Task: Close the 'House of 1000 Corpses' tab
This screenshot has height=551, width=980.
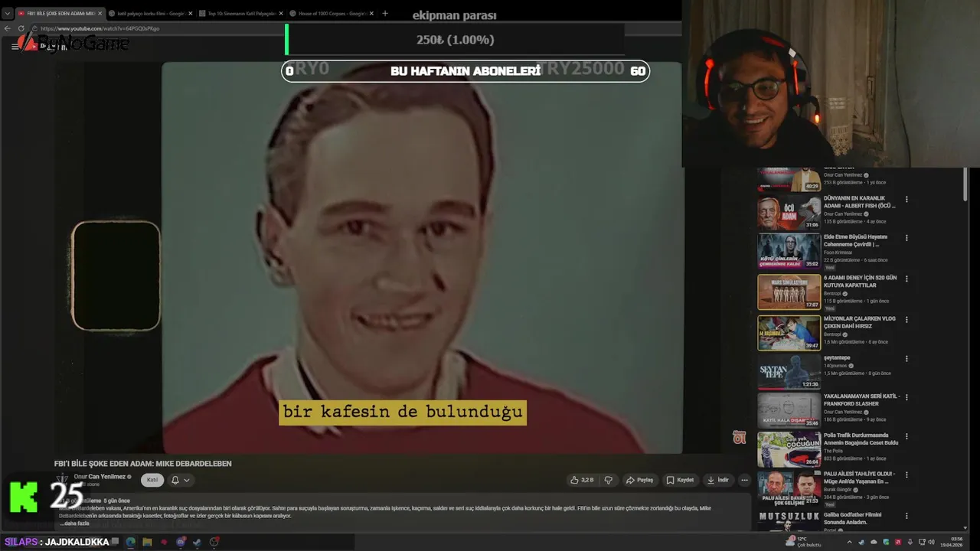Action: [371, 13]
